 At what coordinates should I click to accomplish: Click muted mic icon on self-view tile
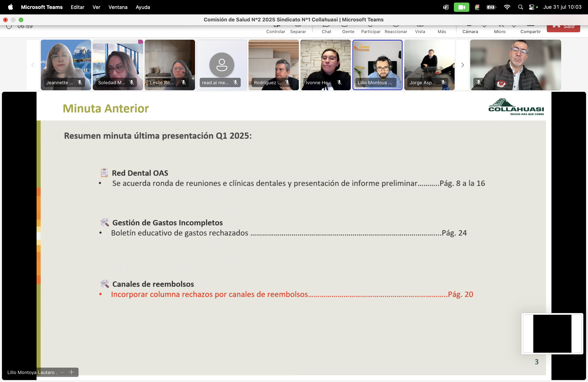coord(479,82)
